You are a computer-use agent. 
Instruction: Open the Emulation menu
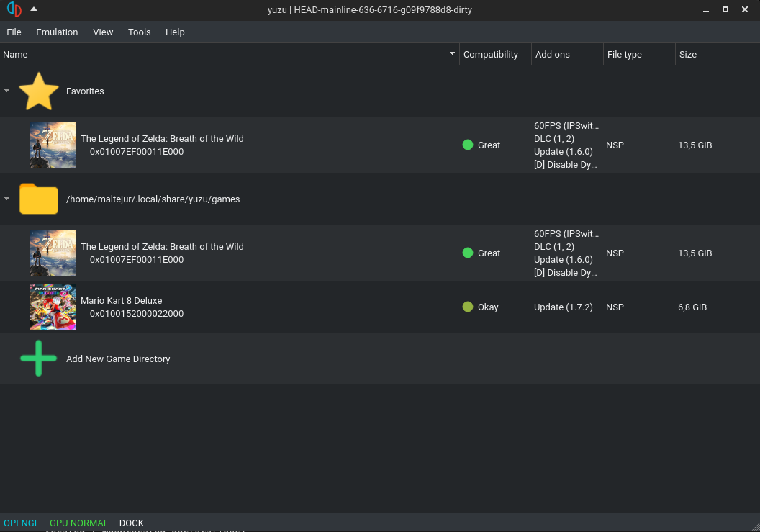(x=57, y=32)
